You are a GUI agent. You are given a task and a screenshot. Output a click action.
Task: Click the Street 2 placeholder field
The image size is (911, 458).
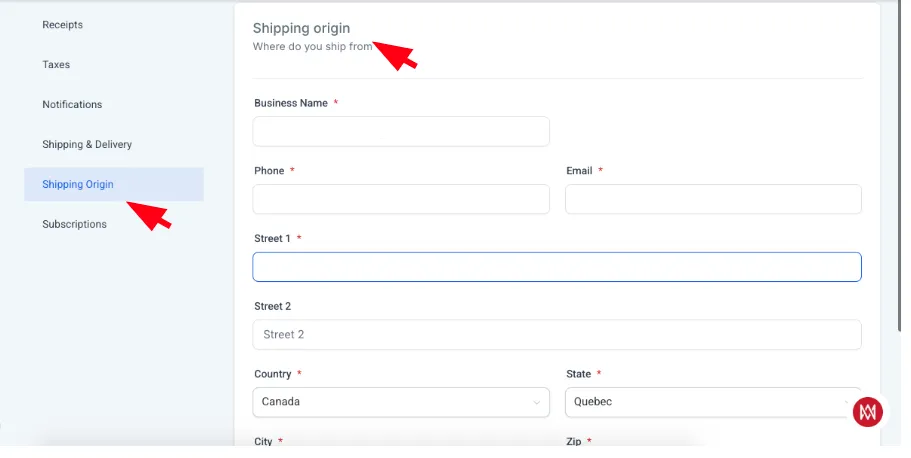[557, 335]
